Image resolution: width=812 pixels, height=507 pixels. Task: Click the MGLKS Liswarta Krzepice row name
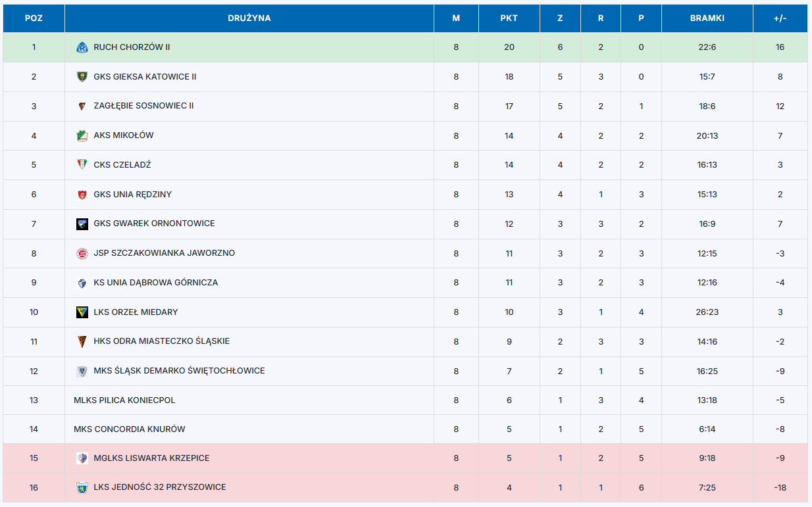(x=151, y=458)
